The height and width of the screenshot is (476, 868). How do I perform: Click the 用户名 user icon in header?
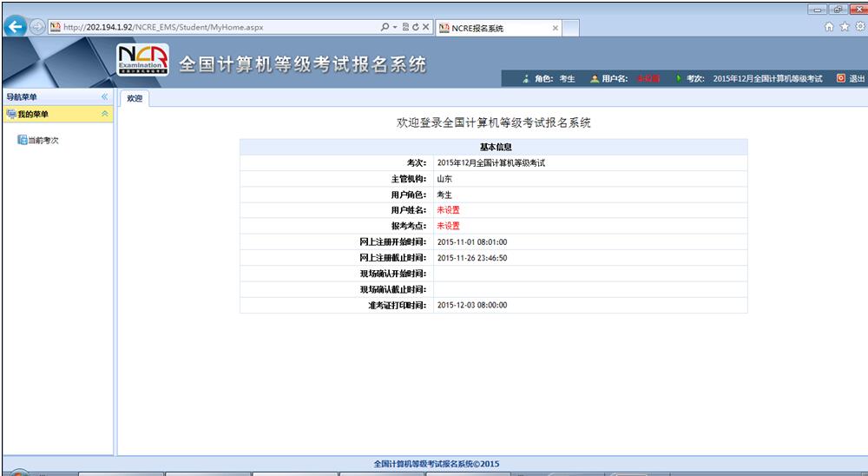coord(595,79)
